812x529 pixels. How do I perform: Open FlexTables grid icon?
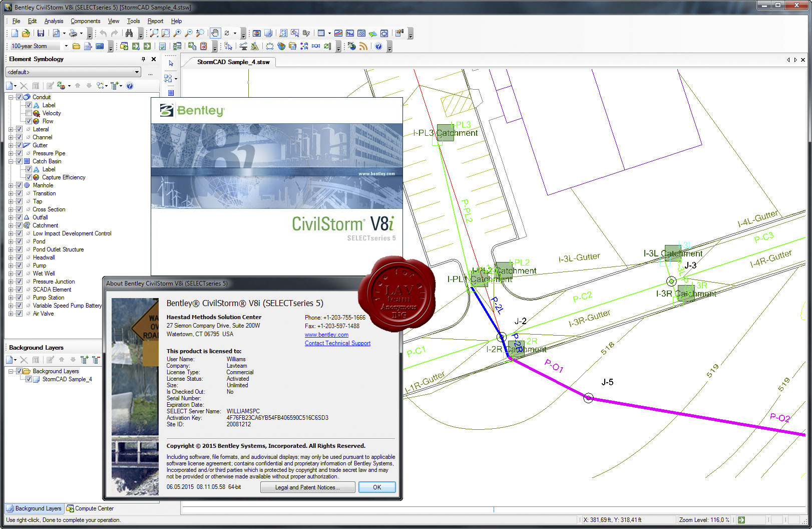coord(321,33)
